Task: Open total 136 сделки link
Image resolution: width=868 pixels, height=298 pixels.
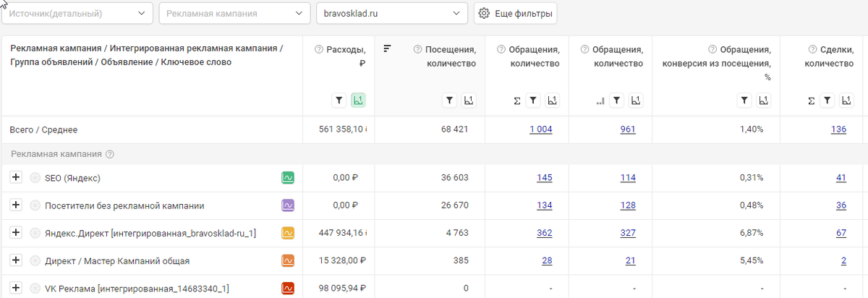Action: pos(839,129)
